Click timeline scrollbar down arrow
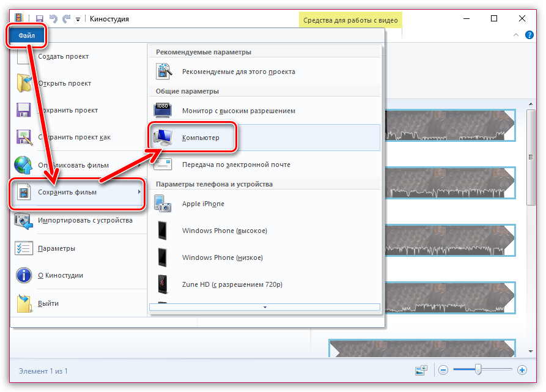 pyautogui.click(x=531, y=351)
